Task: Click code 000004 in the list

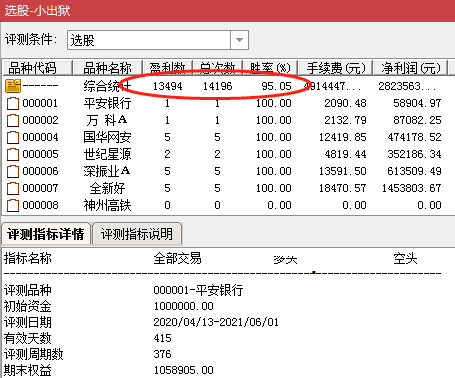Action: tap(40, 137)
